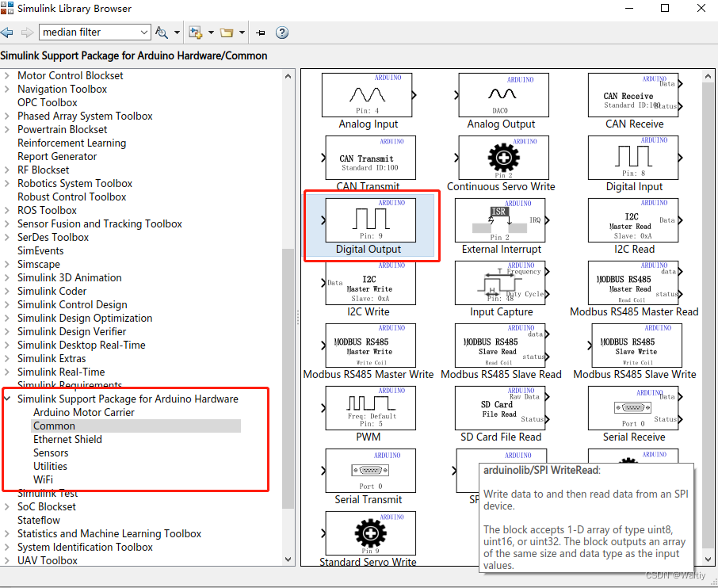Select Stateflow in the tree
The height and width of the screenshot is (588, 718).
click(39, 520)
